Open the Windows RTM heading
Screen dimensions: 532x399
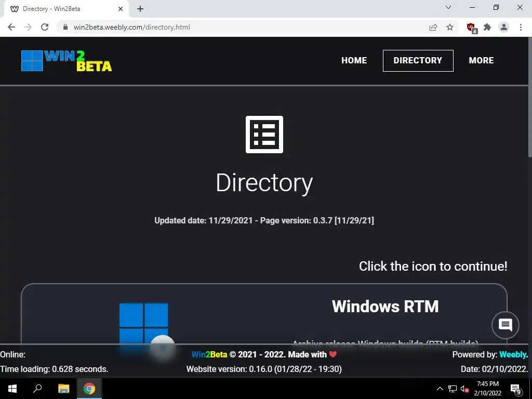tap(385, 307)
